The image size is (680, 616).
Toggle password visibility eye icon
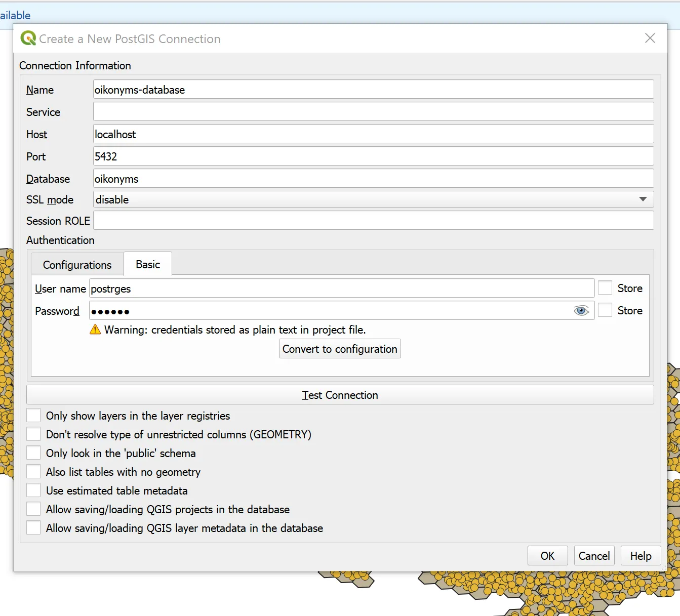581,311
